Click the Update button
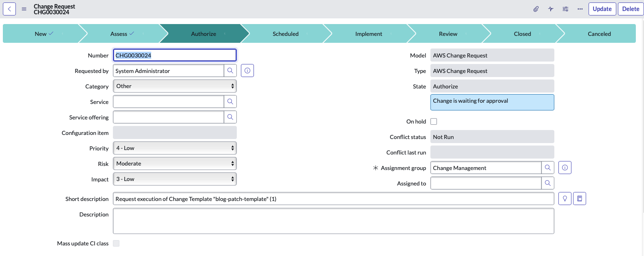This screenshot has width=644, height=256. point(602,9)
